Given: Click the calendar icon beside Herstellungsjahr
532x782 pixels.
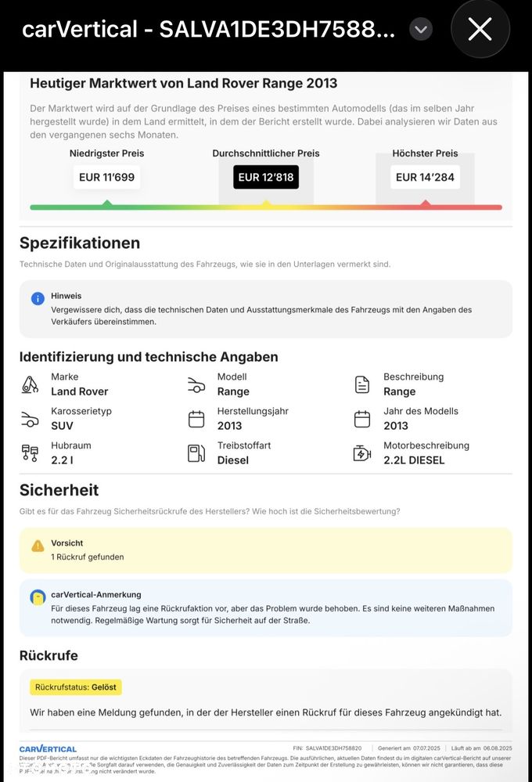Looking at the screenshot, I should [196, 419].
